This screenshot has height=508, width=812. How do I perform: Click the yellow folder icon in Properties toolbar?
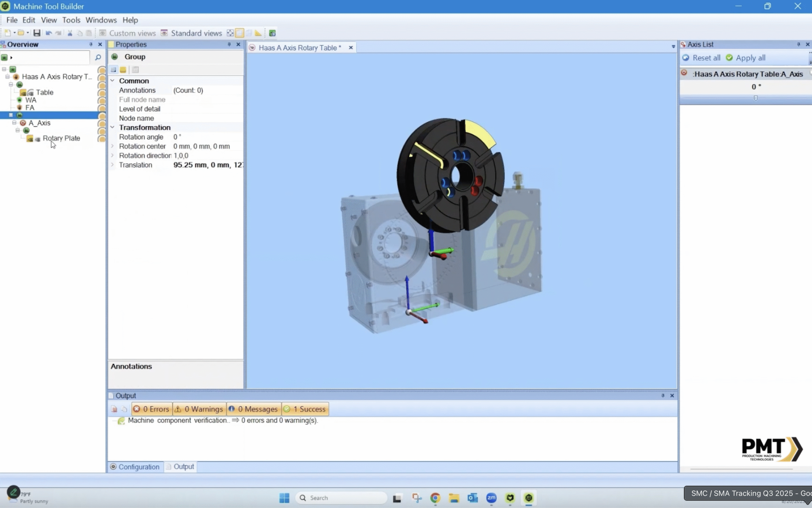123,69
